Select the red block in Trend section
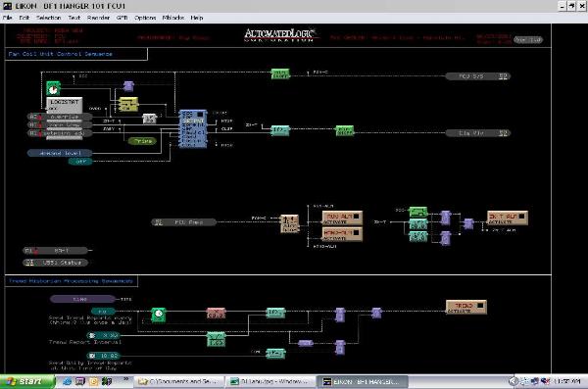This screenshot has width=588, height=389. 216,313
